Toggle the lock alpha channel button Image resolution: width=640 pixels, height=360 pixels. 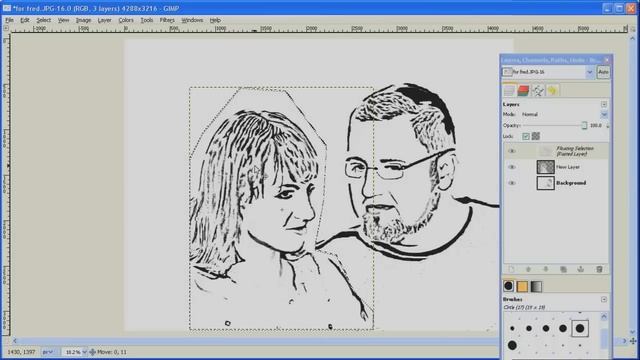click(536, 136)
